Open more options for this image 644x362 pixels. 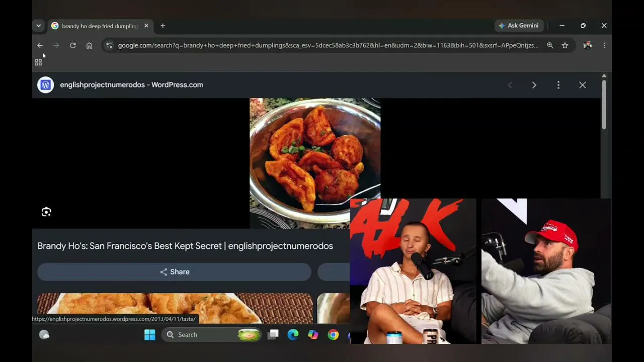(x=558, y=85)
